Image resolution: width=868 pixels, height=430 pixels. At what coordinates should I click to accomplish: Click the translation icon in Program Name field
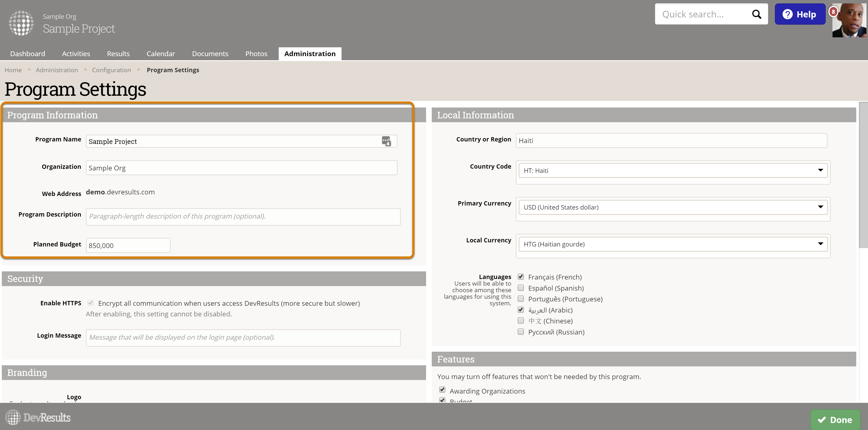click(386, 141)
